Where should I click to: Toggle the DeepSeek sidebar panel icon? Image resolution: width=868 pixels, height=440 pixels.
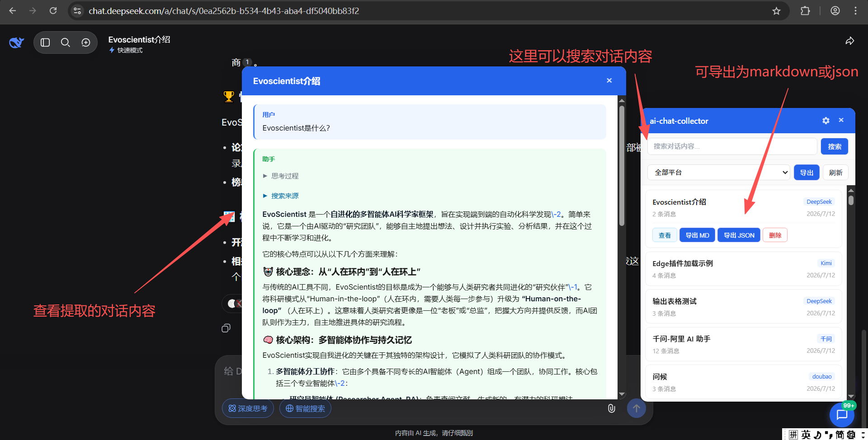45,42
